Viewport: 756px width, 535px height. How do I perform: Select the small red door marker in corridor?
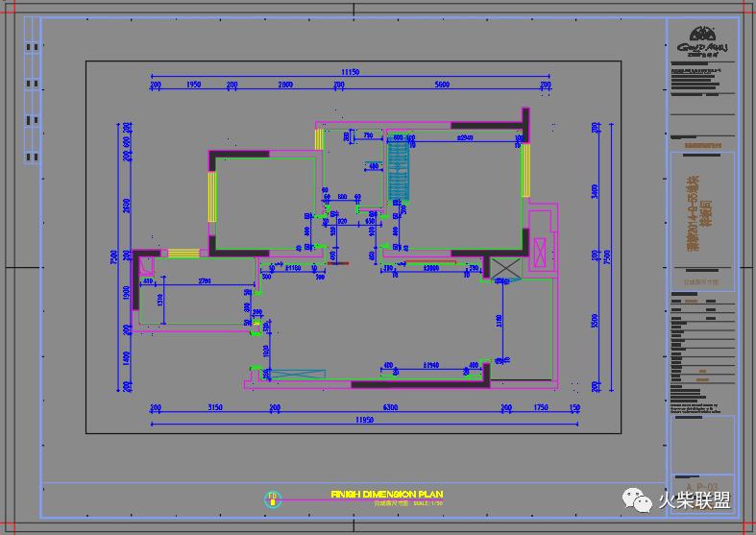coord(338,263)
